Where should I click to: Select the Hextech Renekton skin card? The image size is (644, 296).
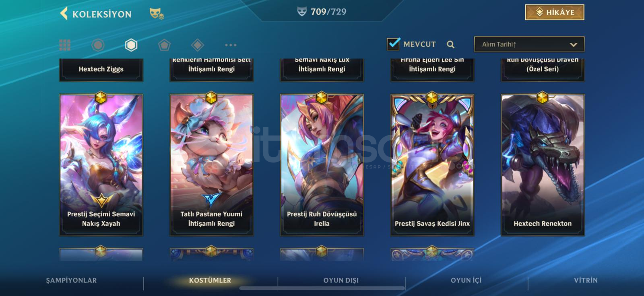coord(543,165)
